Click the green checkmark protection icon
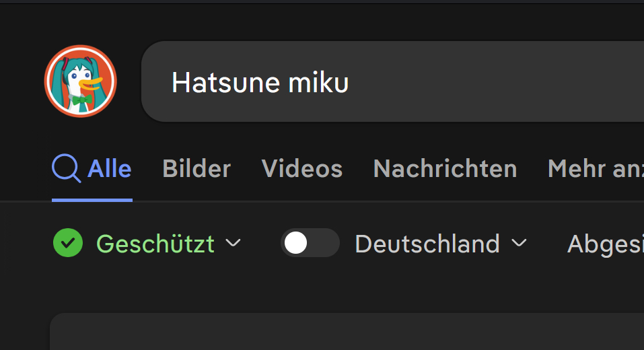Image resolution: width=644 pixels, height=350 pixels. coord(68,243)
